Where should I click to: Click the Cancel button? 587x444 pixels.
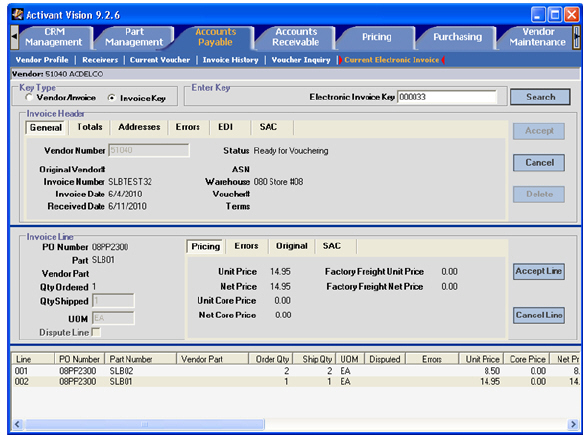539,163
